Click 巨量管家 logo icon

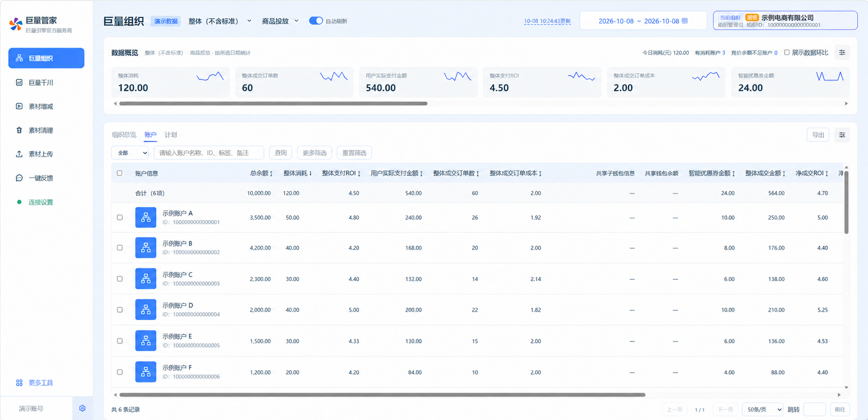point(16,24)
